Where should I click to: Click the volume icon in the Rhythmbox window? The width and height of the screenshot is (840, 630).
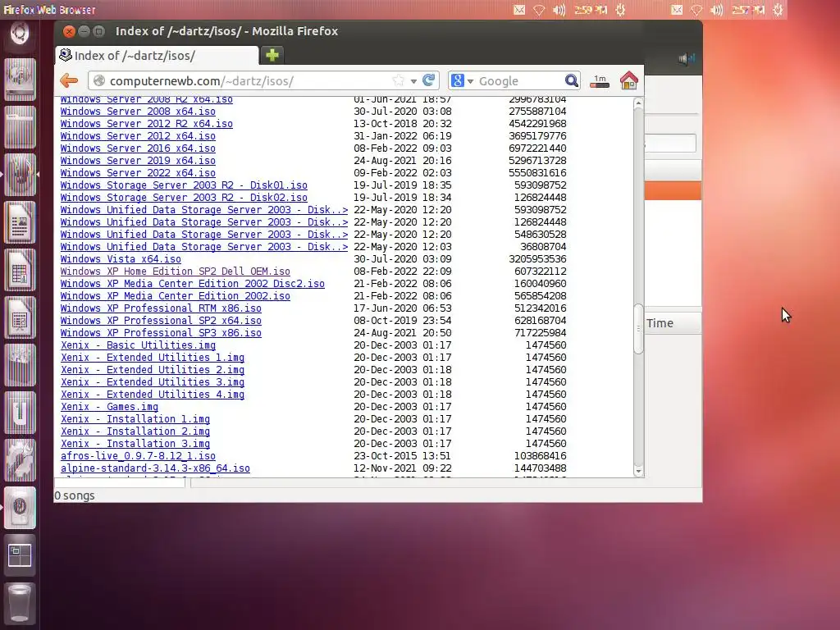click(687, 58)
